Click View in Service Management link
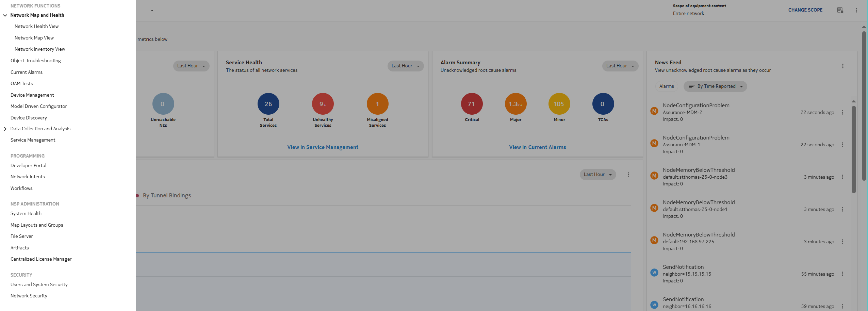The width and height of the screenshot is (868, 311). [x=323, y=147]
